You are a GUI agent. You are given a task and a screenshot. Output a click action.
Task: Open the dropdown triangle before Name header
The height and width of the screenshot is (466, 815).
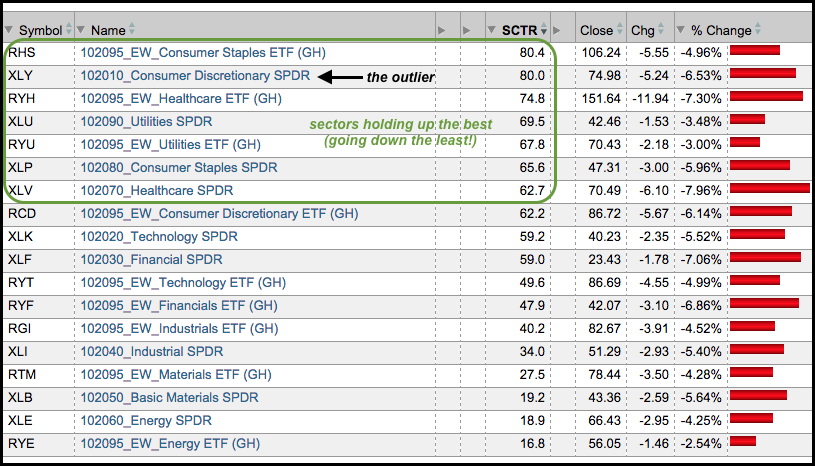82,31
